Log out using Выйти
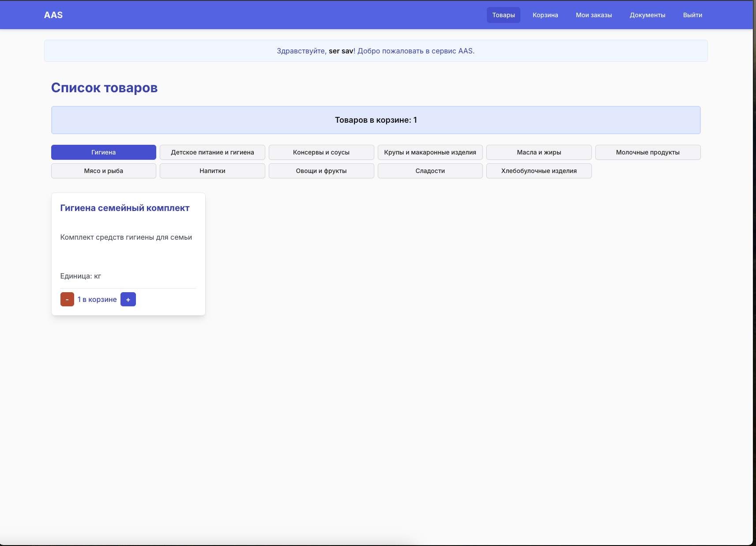The height and width of the screenshot is (546, 756). point(692,15)
